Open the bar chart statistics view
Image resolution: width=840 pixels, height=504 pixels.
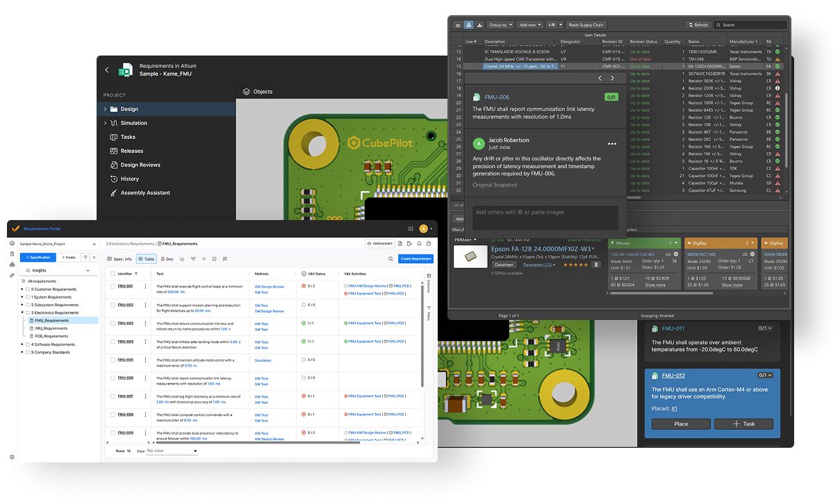[479, 25]
